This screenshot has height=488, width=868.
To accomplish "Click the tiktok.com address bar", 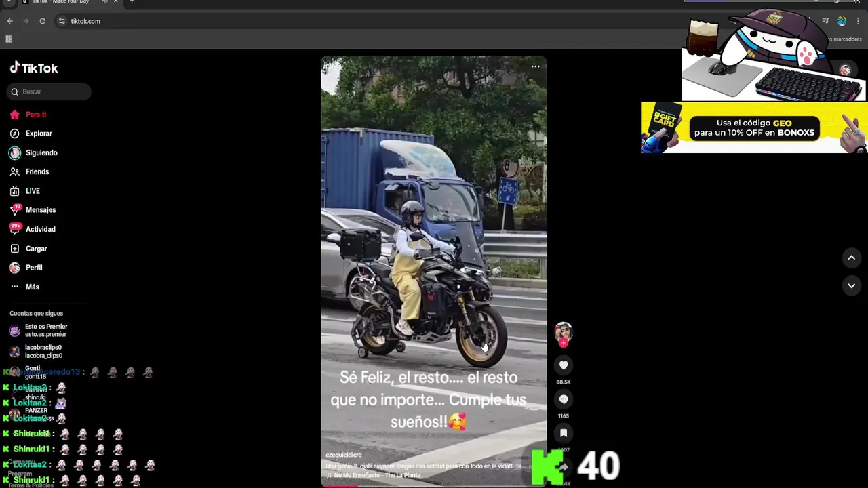I will (85, 21).
